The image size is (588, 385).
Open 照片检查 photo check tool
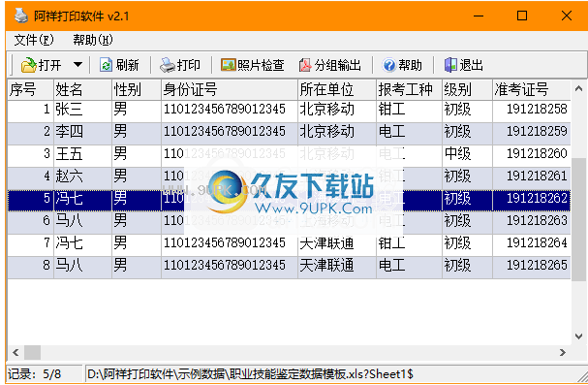[253, 65]
